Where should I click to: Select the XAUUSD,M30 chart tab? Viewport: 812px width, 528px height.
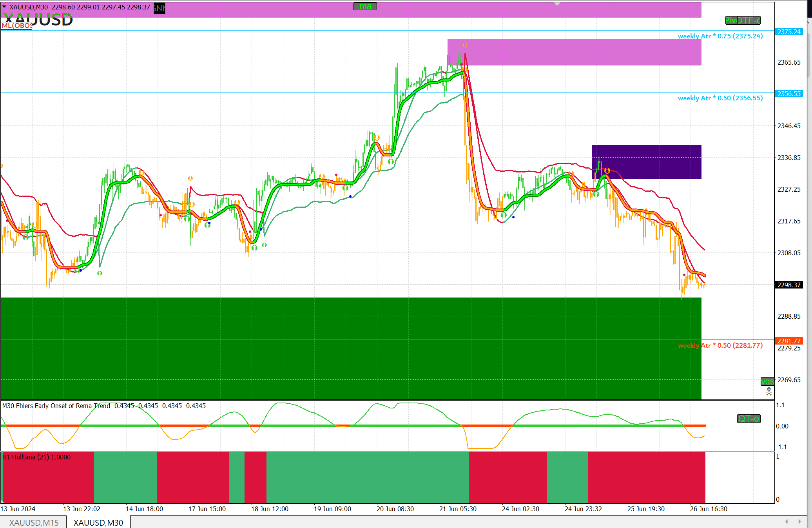pyautogui.click(x=98, y=523)
